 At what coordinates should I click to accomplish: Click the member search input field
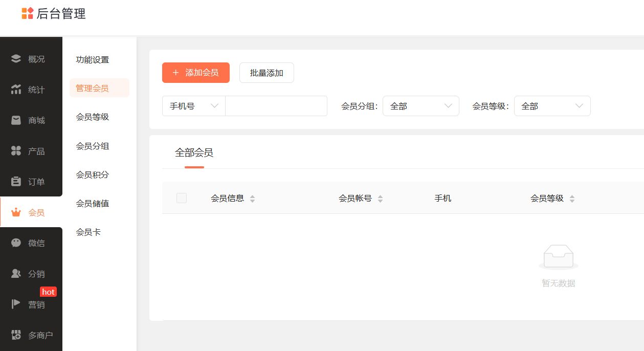click(x=276, y=106)
